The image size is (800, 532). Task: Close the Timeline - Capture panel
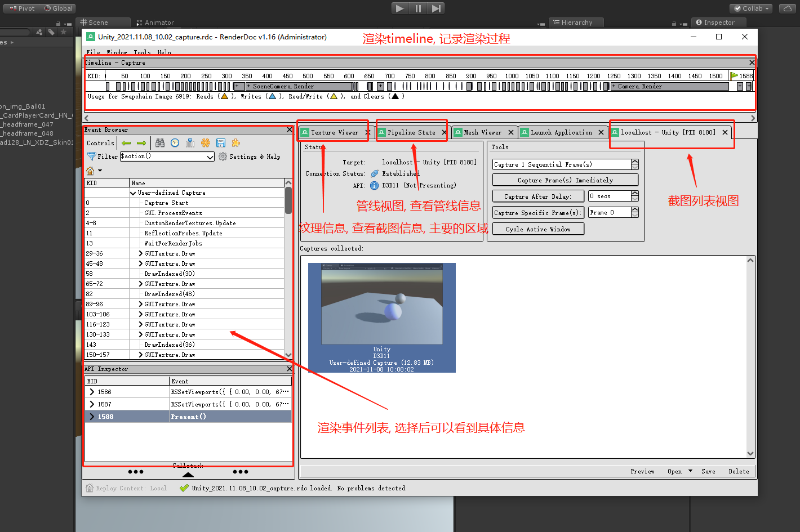[752, 62]
